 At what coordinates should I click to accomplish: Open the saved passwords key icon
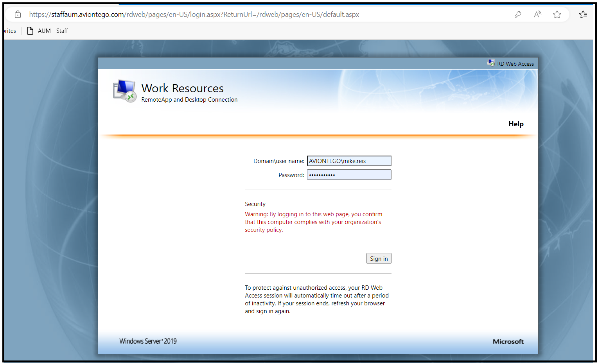tap(518, 14)
